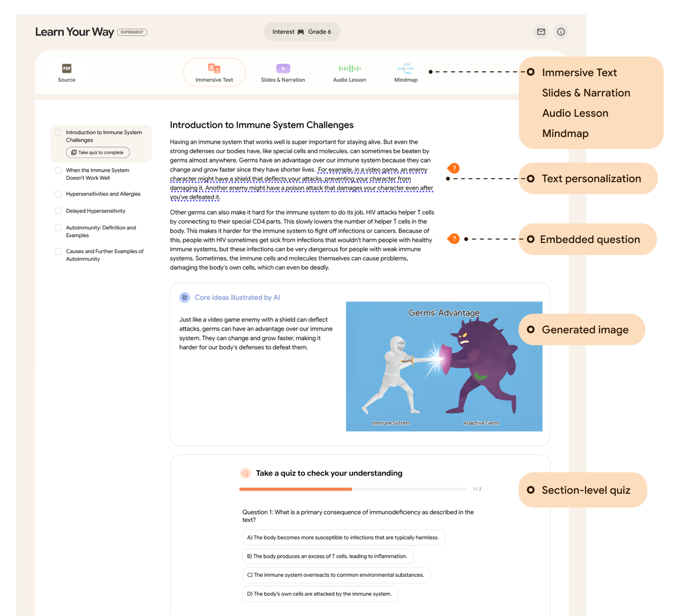Select answer A about susceptibility to infections

coord(343,537)
